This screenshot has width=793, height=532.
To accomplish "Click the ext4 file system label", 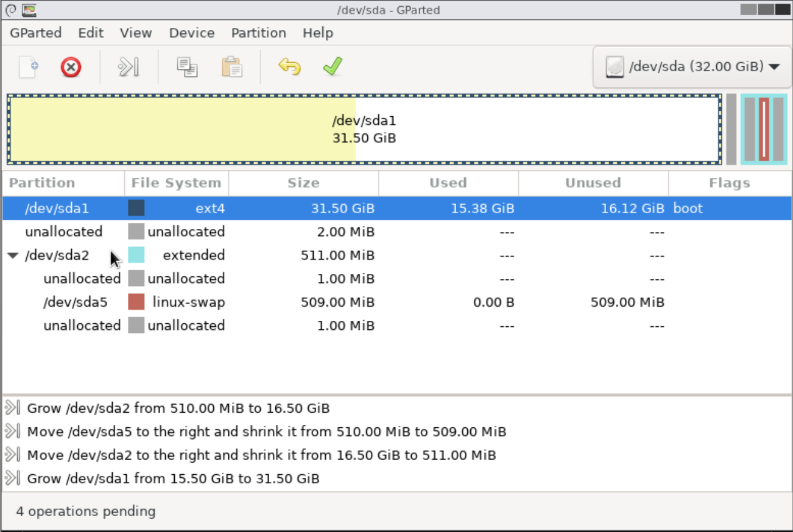I will pyautogui.click(x=210, y=208).
